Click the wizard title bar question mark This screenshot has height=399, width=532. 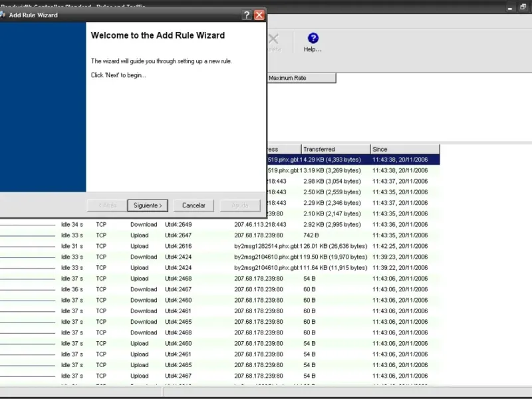pyautogui.click(x=247, y=15)
